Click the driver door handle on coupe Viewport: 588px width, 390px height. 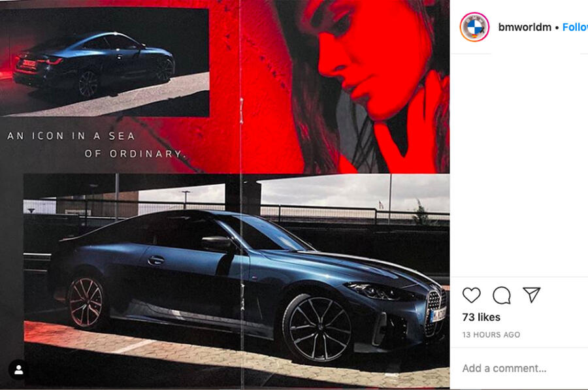pos(155,260)
